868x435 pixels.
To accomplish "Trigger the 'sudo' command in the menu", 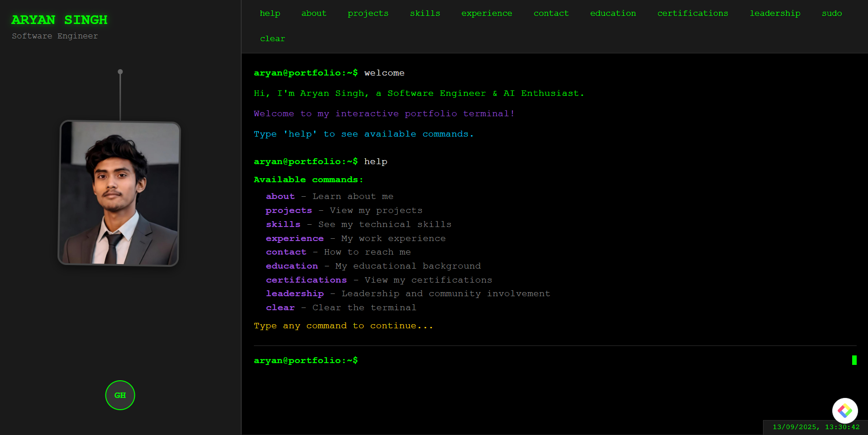I will pyautogui.click(x=831, y=13).
